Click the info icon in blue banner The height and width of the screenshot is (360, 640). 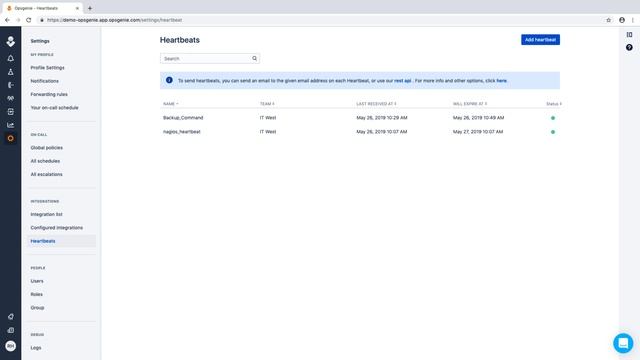pos(169,80)
